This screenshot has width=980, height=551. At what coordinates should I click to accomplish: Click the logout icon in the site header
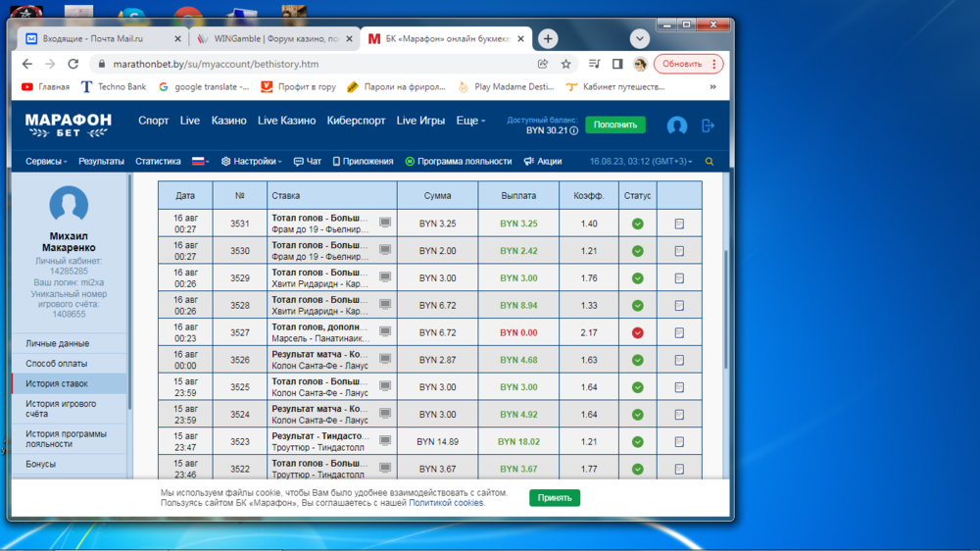click(709, 125)
